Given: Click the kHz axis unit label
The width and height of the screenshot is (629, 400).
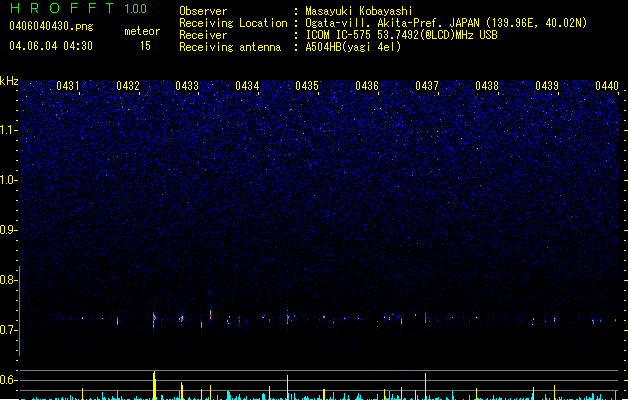Looking at the screenshot, I should (9, 81).
